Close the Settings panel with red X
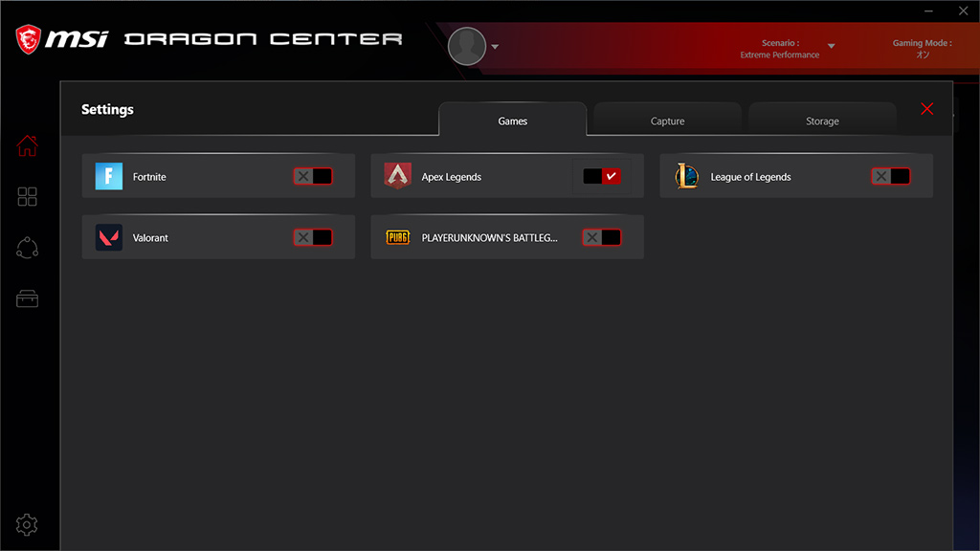This screenshot has height=551, width=980. click(926, 109)
